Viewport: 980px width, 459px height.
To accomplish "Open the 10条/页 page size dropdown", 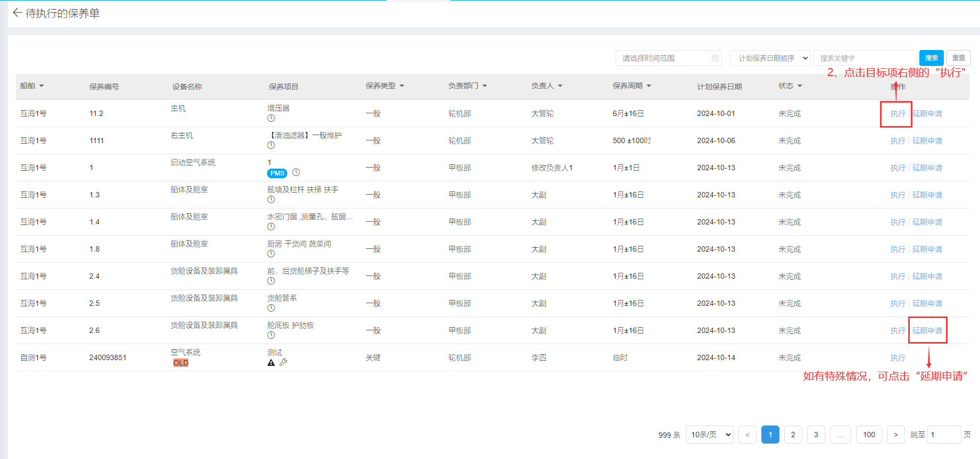I will (710, 435).
